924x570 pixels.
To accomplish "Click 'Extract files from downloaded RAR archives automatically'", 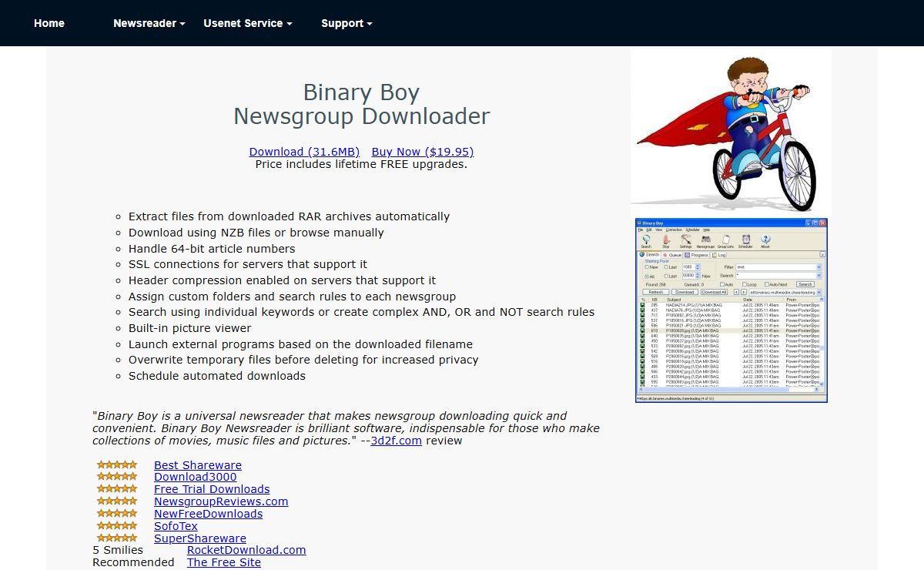I will coord(289,216).
